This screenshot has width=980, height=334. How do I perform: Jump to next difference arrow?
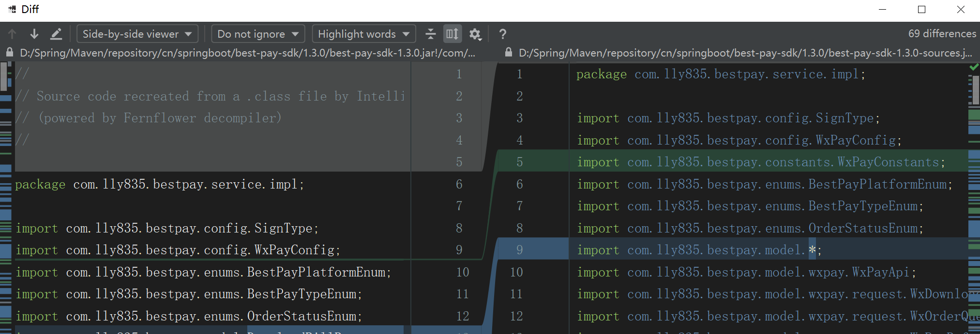(34, 34)
